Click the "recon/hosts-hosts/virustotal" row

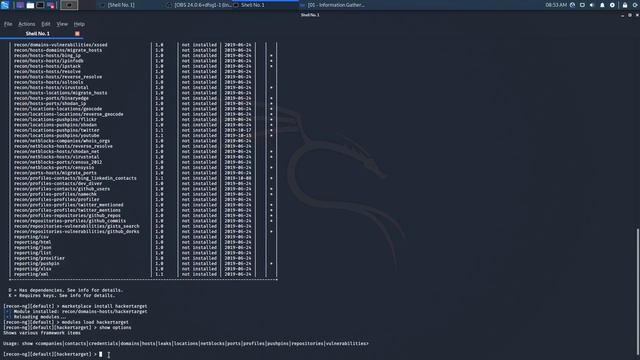(x=143, y=87)
